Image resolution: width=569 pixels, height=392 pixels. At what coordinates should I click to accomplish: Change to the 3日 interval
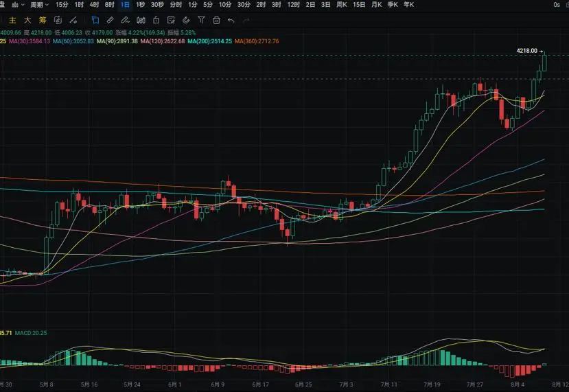(326, 5)
